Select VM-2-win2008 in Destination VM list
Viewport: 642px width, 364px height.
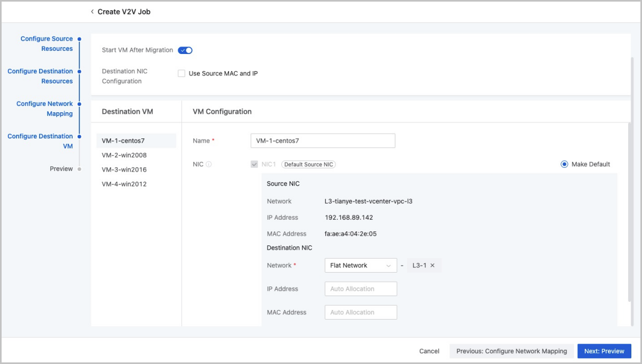click(x=124, y=156)
